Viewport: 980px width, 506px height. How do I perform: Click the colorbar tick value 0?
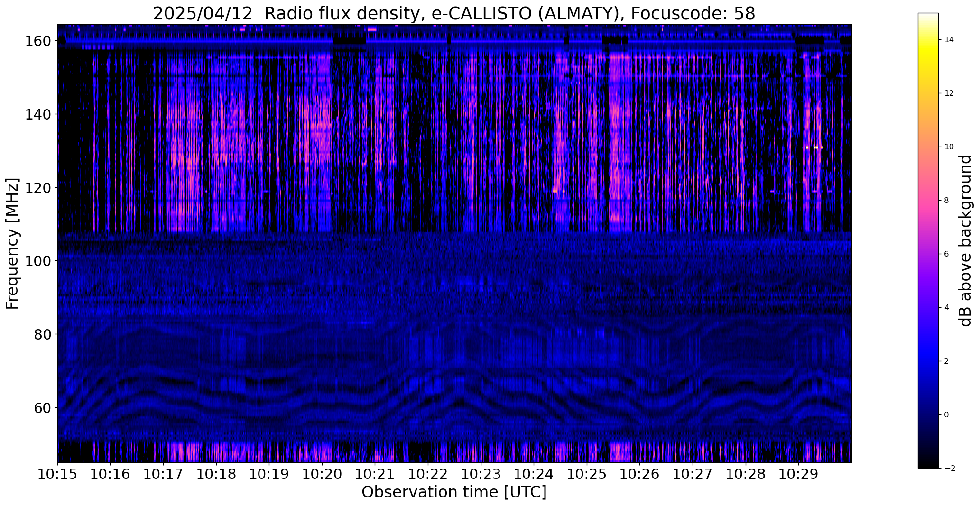pyautogui.click(x=946, y=415)
